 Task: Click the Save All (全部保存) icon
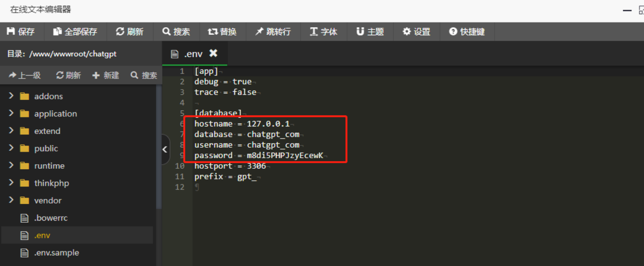57,32
